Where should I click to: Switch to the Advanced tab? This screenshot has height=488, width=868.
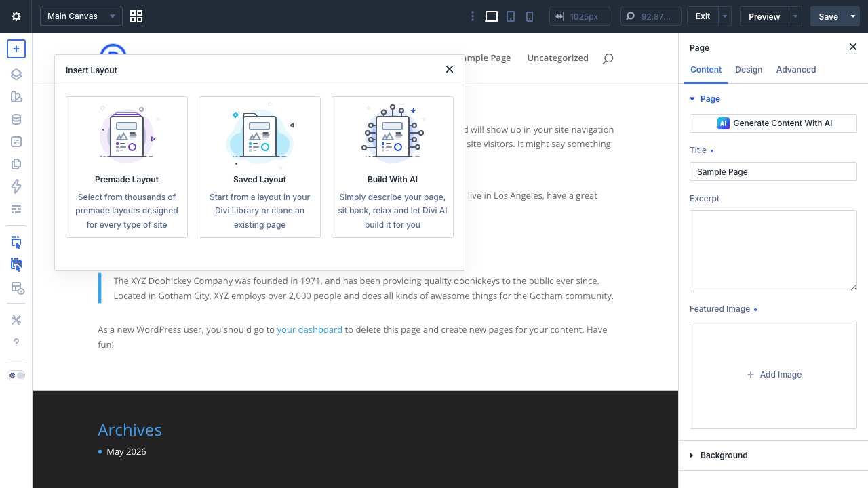click(x=796, y=70)
